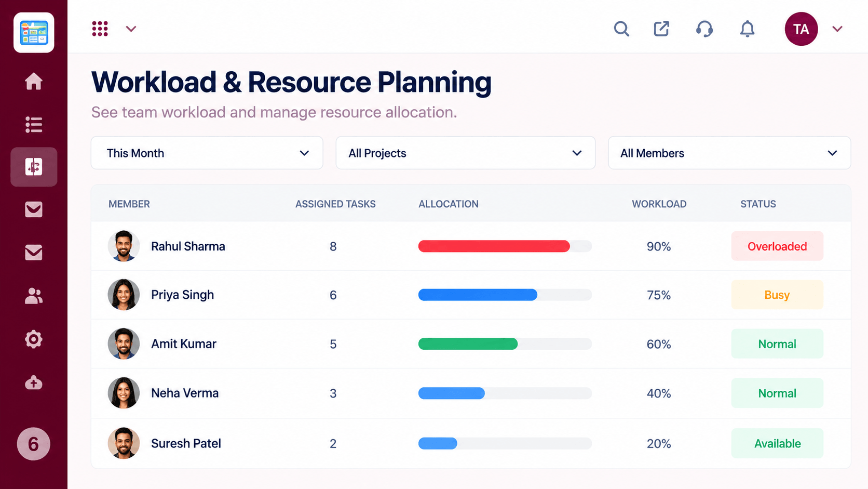
Task: Open the notifications bell
Action: coord(747,29)
